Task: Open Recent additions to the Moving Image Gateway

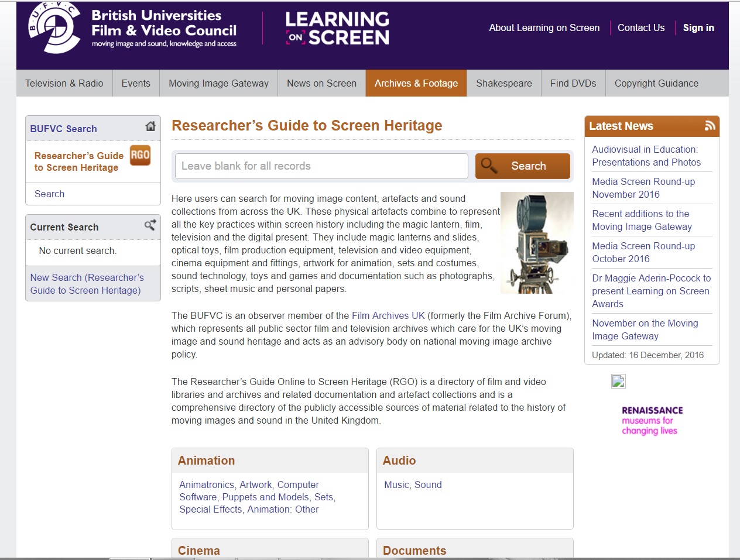Action: pos(642,220)
